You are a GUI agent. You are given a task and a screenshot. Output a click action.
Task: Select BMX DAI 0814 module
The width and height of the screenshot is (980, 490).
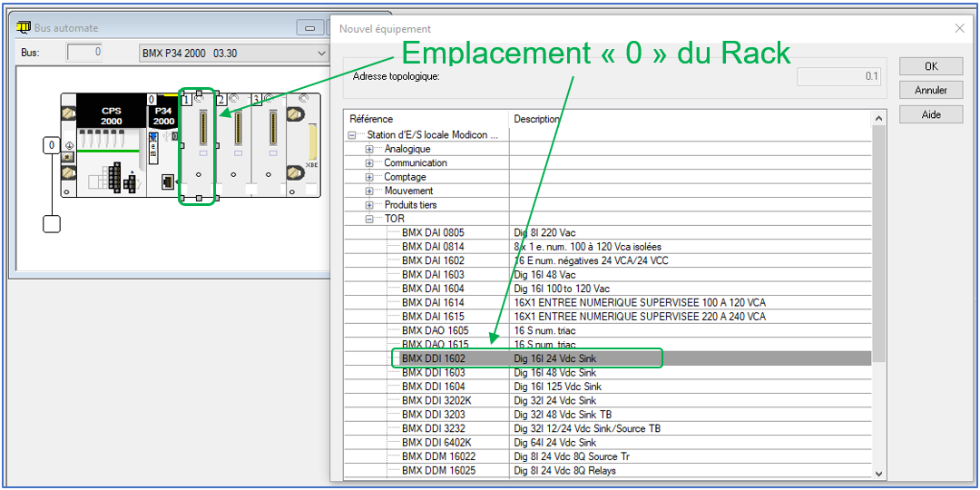tap(433, 247)
